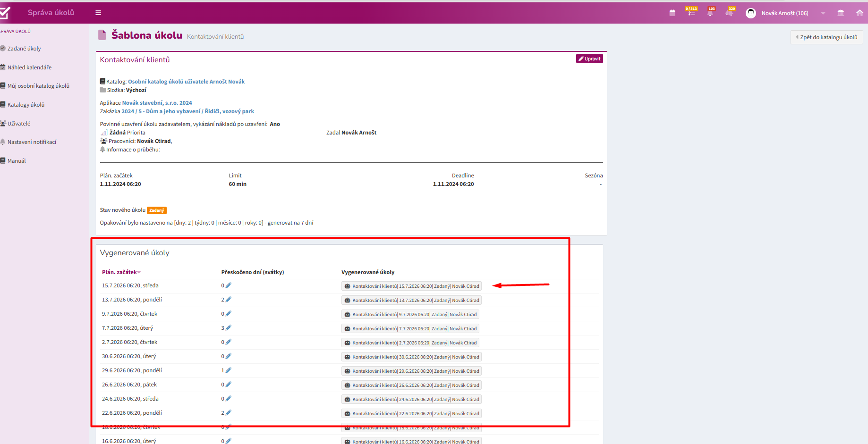The image size is (868, 444).
Task: Open Náhled kalendáře in sidebar
Action: (x=29, y=67)
